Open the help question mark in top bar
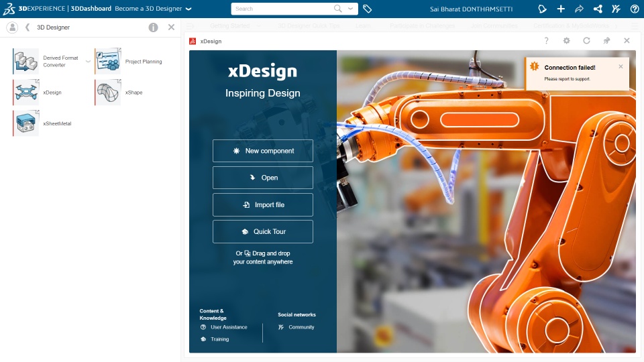 [635, 9]
